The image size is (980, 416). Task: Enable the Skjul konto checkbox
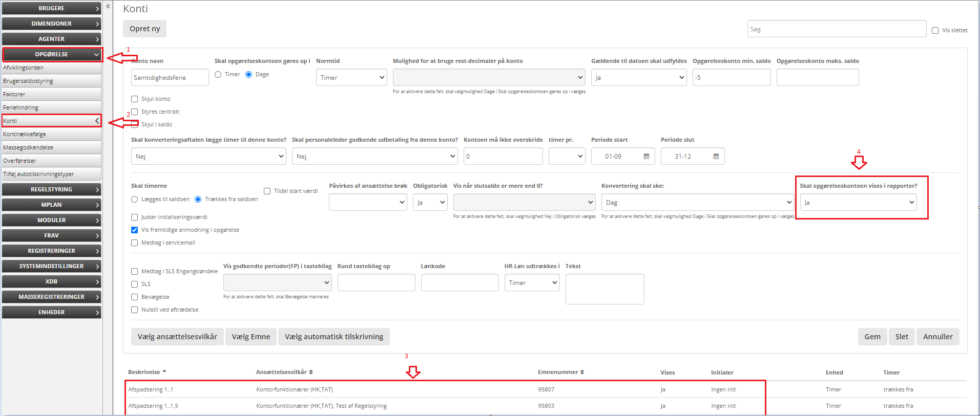(x=135, y=99)
